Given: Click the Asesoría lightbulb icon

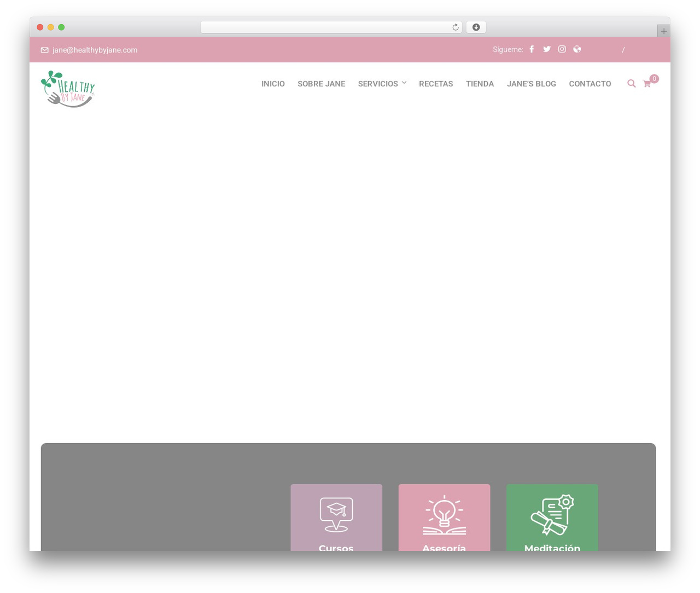Looking at the screenshot, I should (x=444, y=515).
